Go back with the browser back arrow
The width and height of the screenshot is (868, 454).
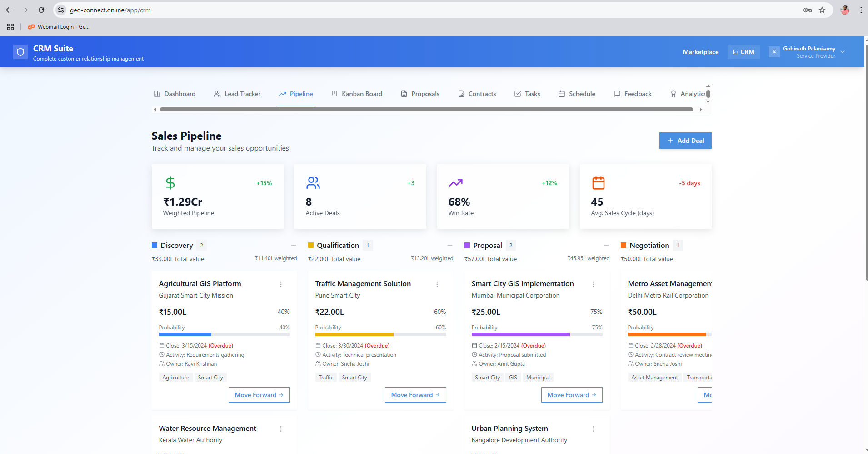pos(9,10)
